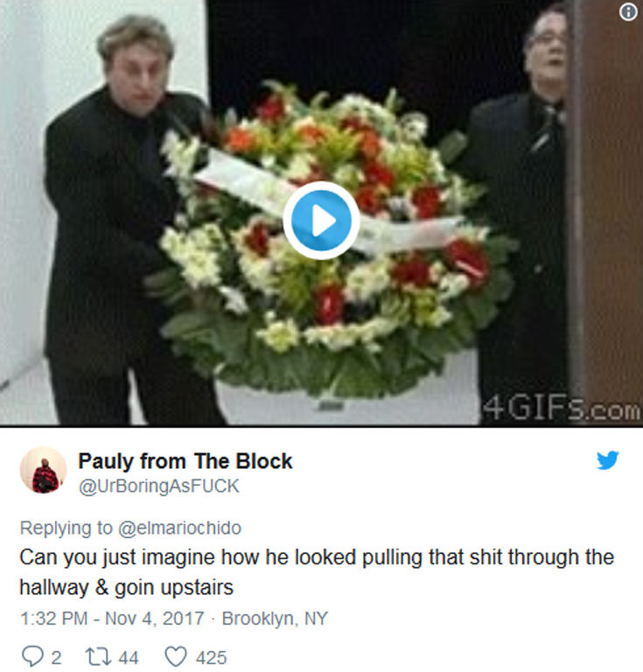Open the @elmariochido mention link

(x=179, y=528)
